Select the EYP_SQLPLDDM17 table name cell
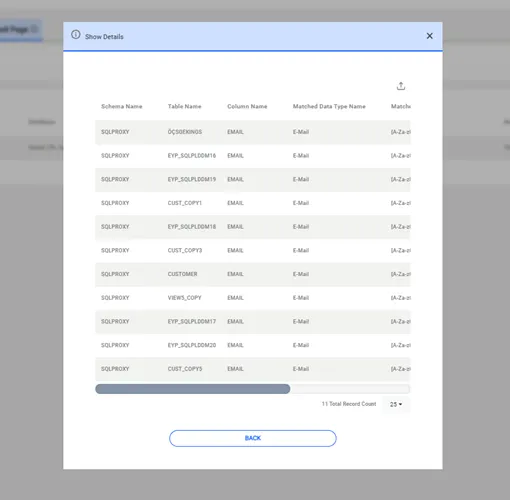 click(192, 321)
